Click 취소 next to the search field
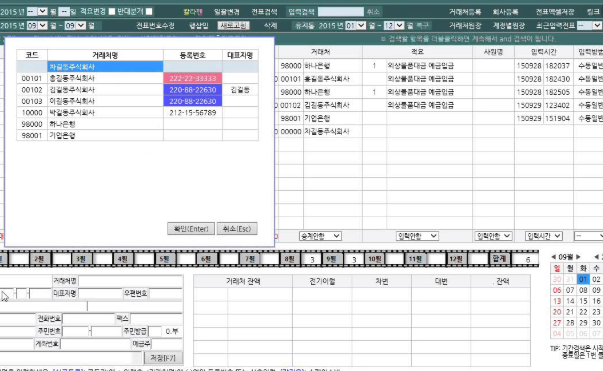Viewport: 603px width, 371px height. [x=373, y=12]
